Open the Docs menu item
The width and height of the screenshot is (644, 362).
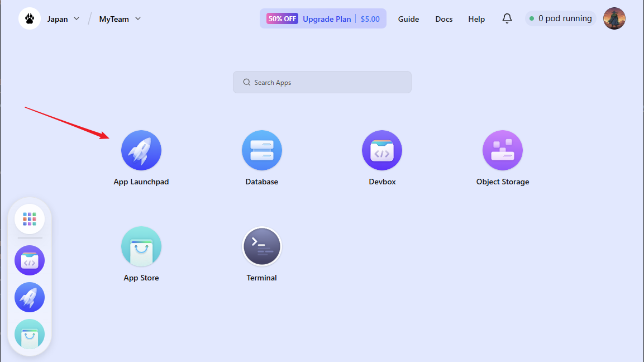click(444, 19)
